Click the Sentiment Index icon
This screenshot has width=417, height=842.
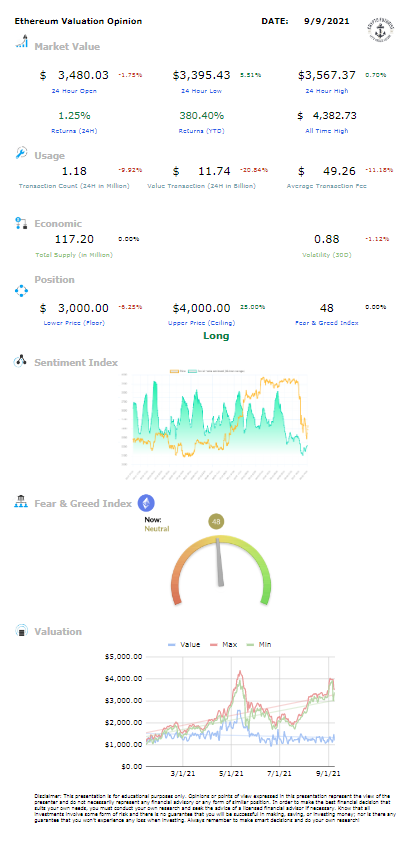coord(21,361)
